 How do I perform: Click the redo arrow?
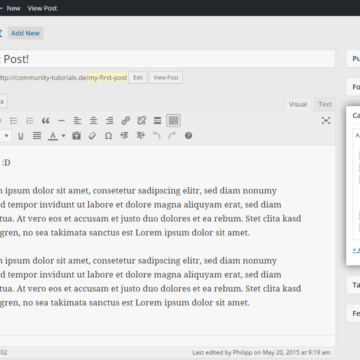coord(172,136)
